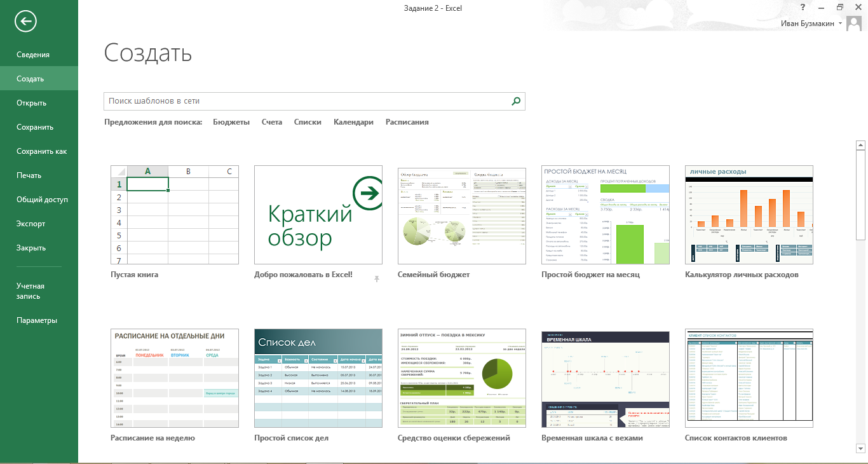Pick Простой бюджет на месяц thumbnail
Screen dimensions: 868x464
606,215
